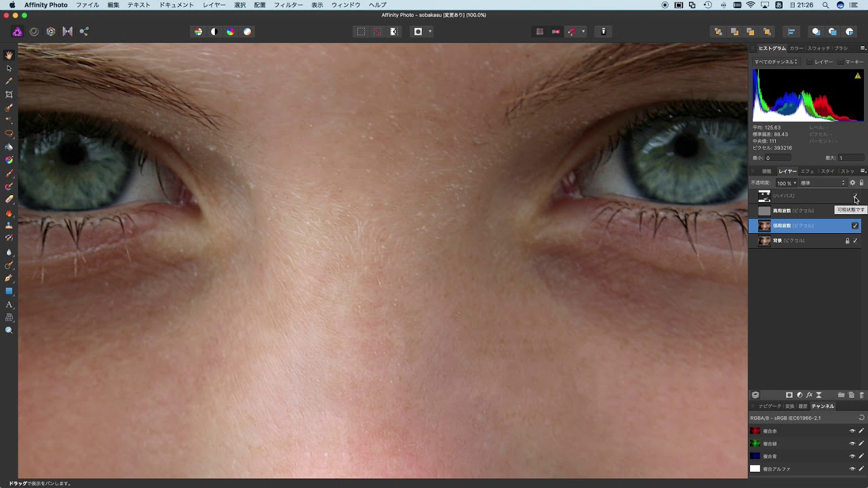Switch to the Tone Mapping persona
This screenshot has height=488, width=868.
pos(68,31)
